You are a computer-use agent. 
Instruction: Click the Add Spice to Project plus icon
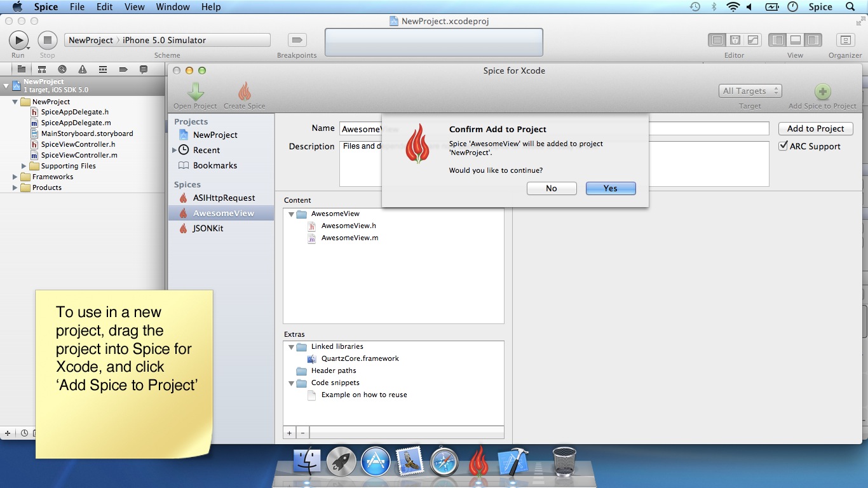coord(822,91)
